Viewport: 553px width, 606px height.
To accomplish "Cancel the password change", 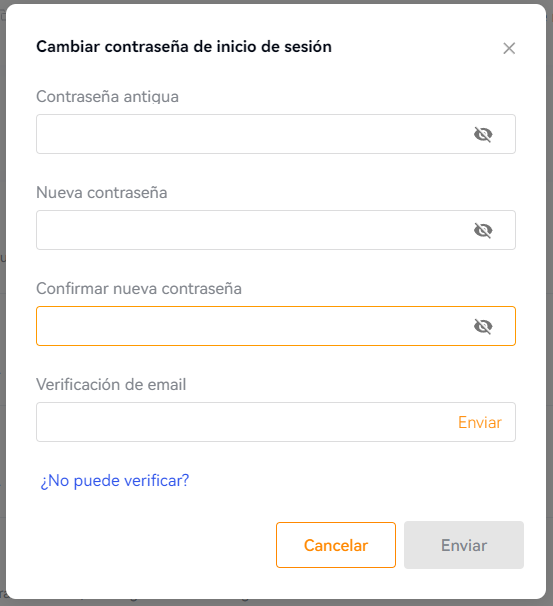I will 336,545.
